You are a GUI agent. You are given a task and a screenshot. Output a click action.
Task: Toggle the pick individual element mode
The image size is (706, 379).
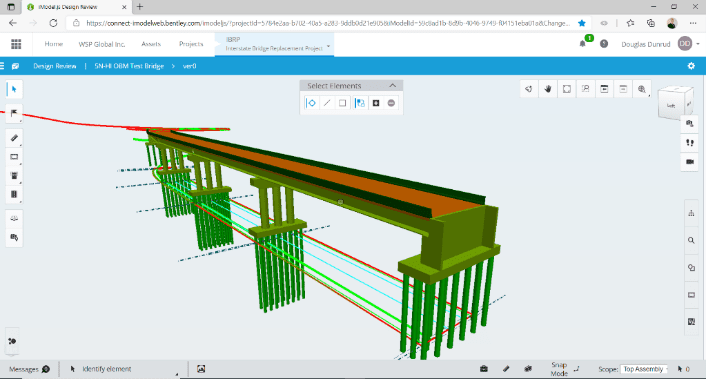click(311, 103)
